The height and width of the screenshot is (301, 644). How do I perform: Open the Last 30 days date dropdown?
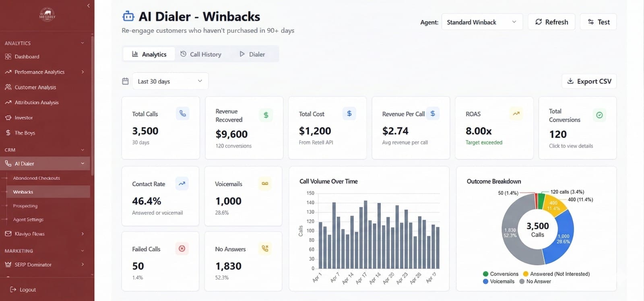point(170,81)
